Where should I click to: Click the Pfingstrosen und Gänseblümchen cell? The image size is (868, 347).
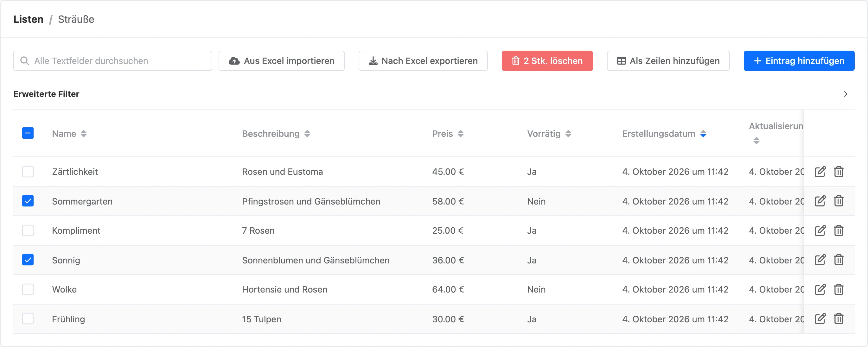coord(311,201)
